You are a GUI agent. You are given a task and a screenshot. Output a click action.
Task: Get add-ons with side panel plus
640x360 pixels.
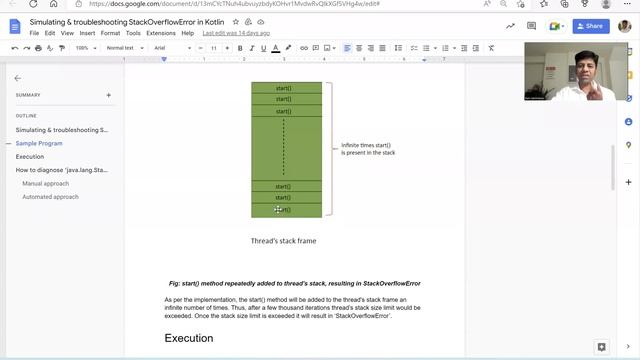[x=629, y=182]
